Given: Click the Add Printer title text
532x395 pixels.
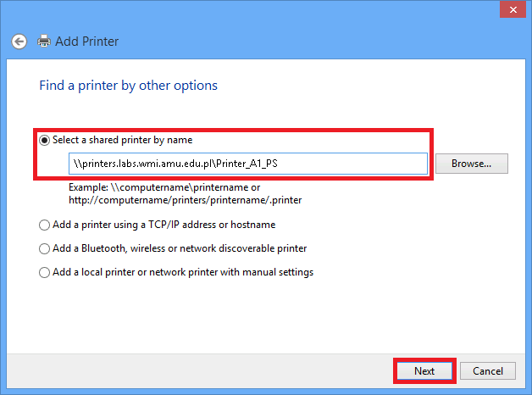Looking at the screenshot, I should pos(87,42).
